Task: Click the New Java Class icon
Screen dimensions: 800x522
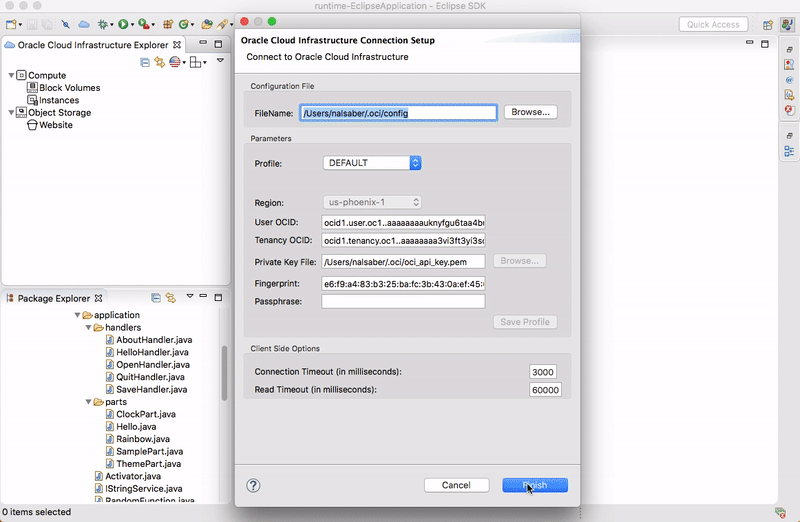Action: pyautogui.click(x=183, y=24)
